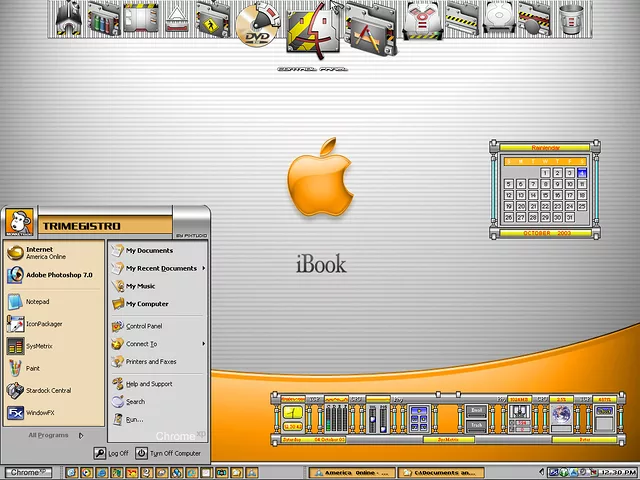Viewport: 640px width, 480px height.
Task: Open SysMetrix in the start menu
Action: pos(53,346)
